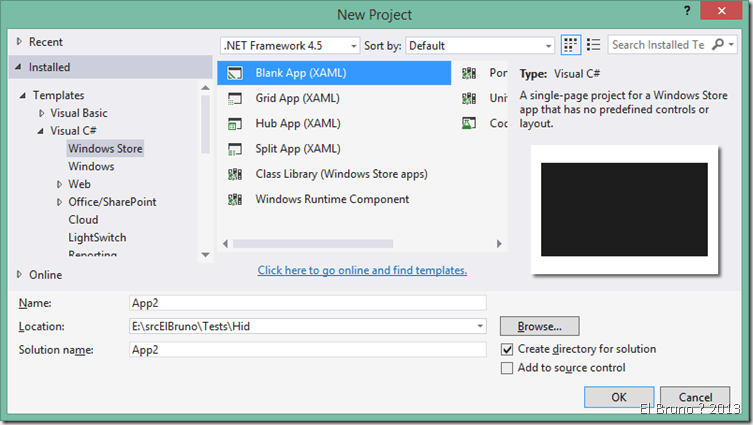
Task: Open the Sort by dropdown
Action: pyautogui.click(x=548, y=46)
